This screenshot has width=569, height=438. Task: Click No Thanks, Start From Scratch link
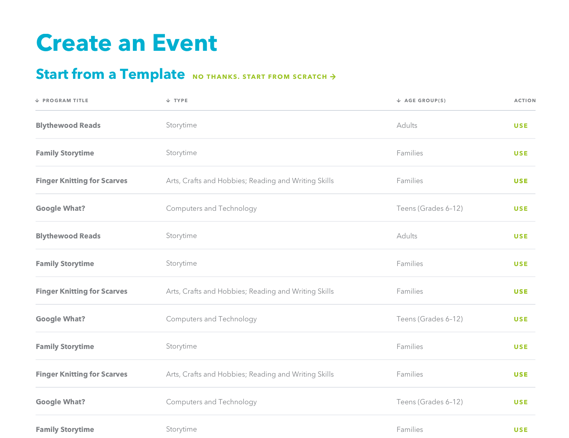[x=264, y=77]
